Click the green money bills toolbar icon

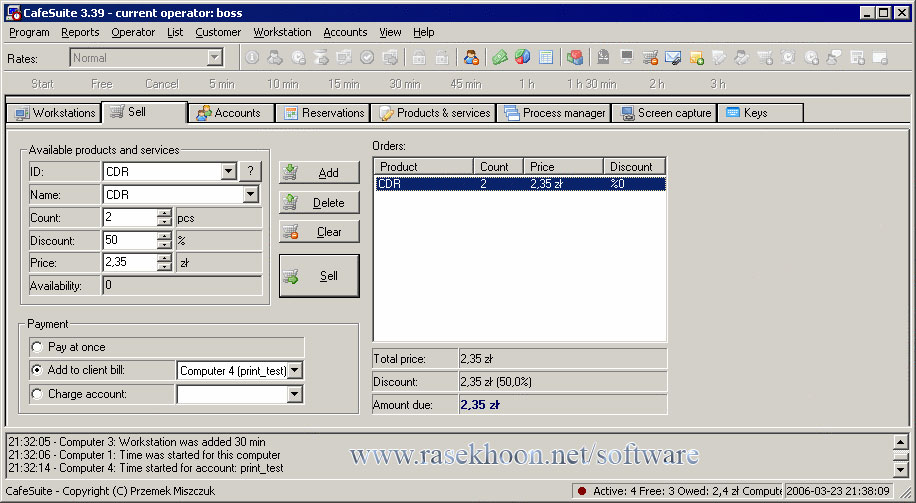tap(499, 57)
